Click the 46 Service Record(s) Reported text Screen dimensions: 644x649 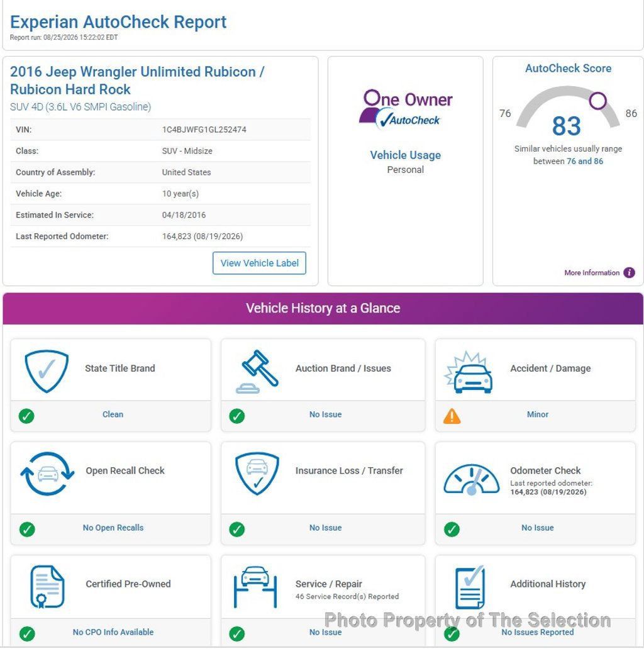(347, 596)
